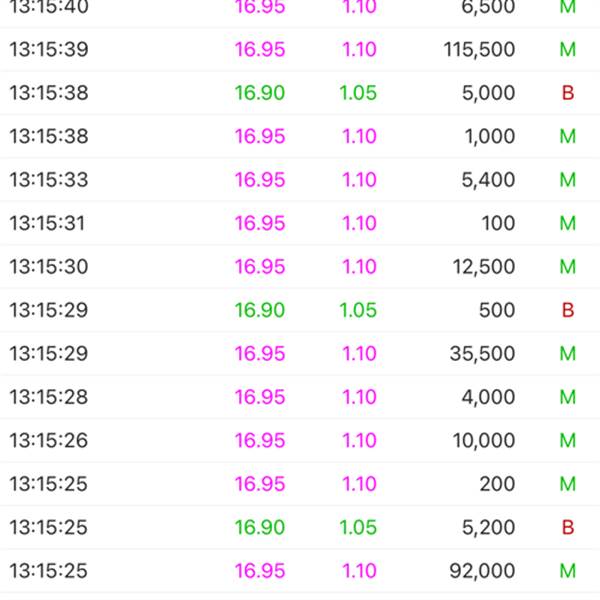Screen dimensions: 600x600
Task: Tap the M marker on the 12,500 volume row
Action: pos(568,267)
